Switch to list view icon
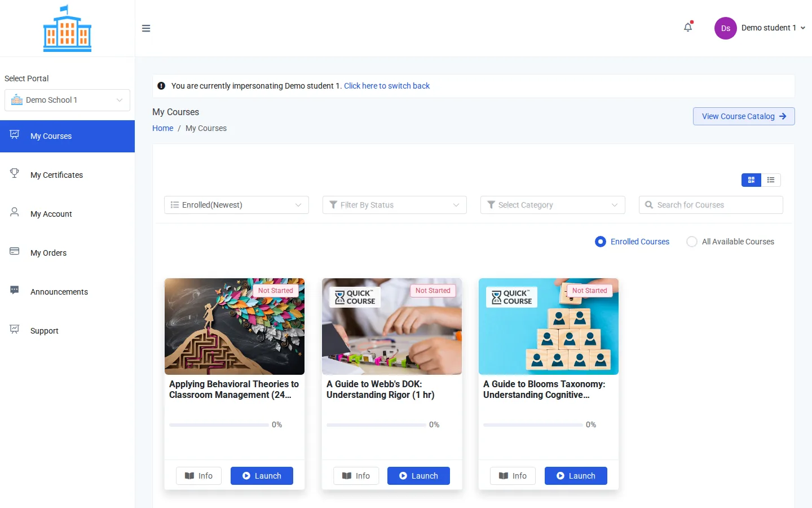 [771, 180]
